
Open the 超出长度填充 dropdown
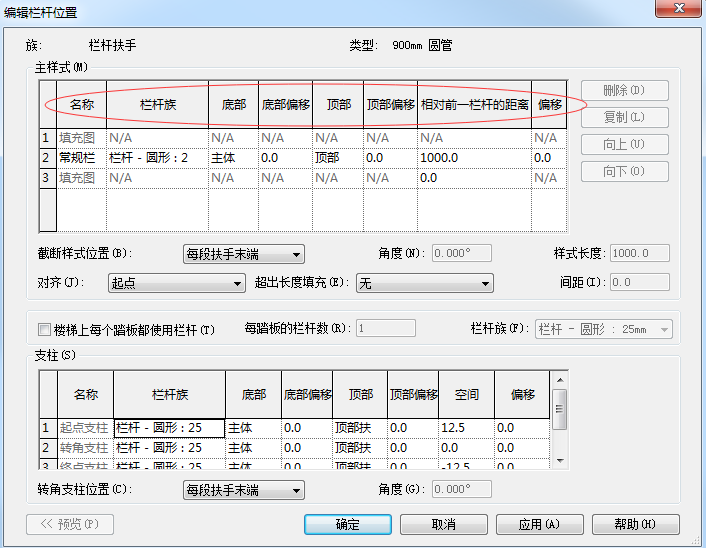tap(425, 283)
